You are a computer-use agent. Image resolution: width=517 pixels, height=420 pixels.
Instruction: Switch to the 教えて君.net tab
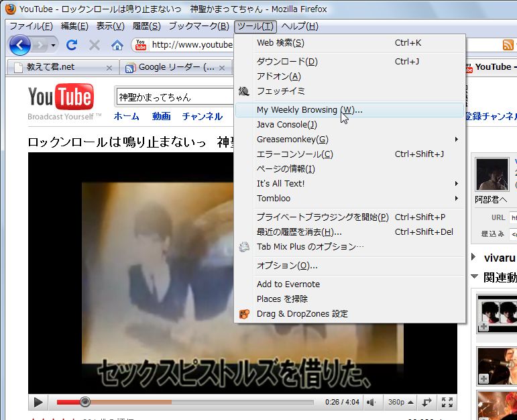click(62, 67)
